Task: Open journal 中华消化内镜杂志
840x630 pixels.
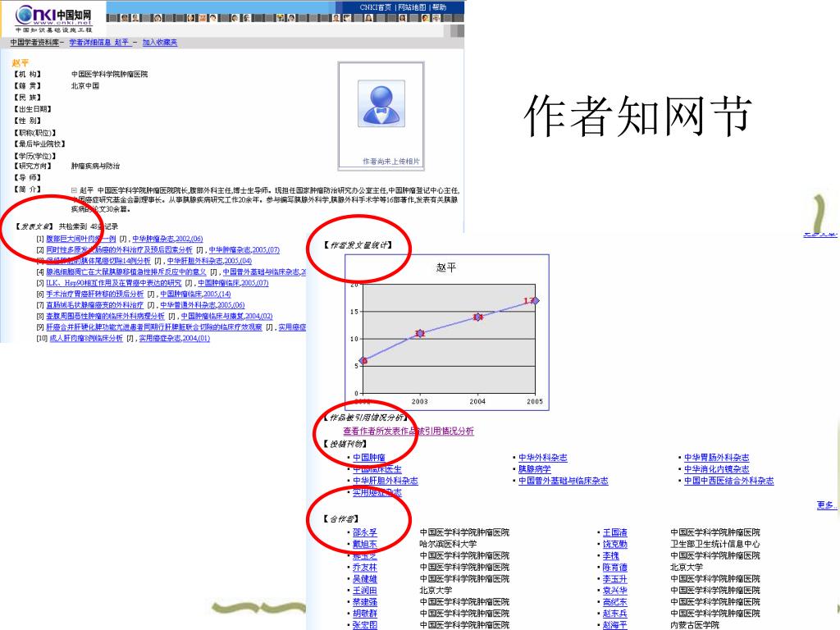Action: (716, 468)
